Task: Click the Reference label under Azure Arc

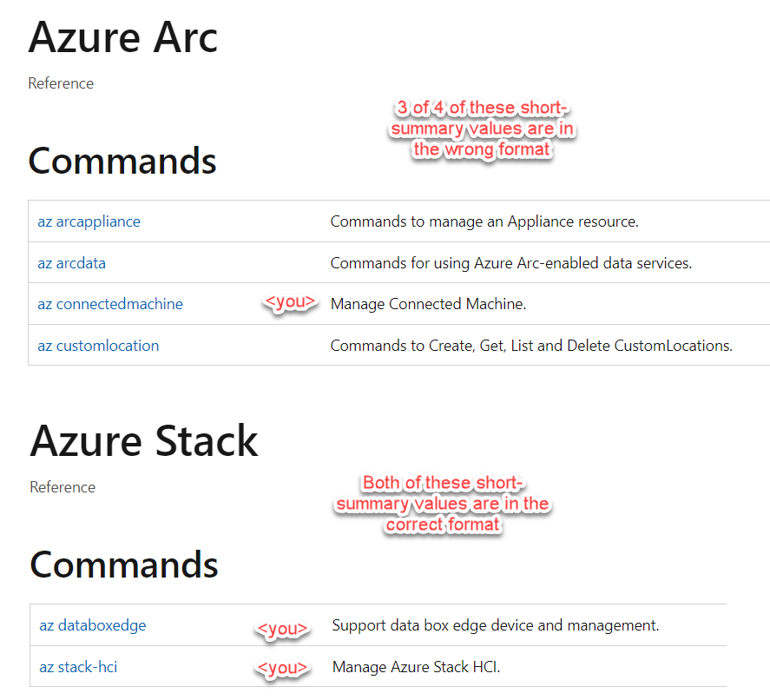Action: pos(61,83)
